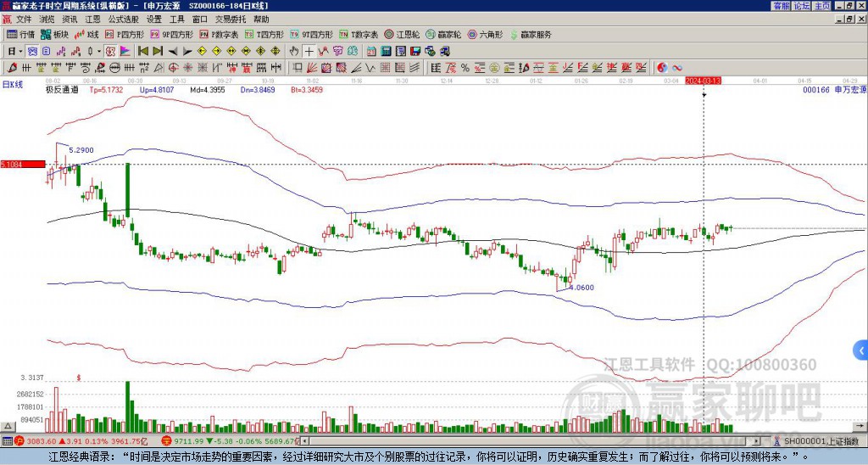Viewport: 868px width, 465px height.
Task: Select the percent % drawing tool
Action: tap(465, 68)
